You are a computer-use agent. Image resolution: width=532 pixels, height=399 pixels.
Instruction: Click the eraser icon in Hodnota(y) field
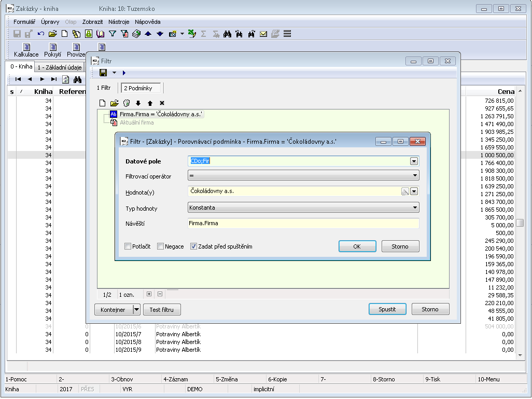(404, 191)
